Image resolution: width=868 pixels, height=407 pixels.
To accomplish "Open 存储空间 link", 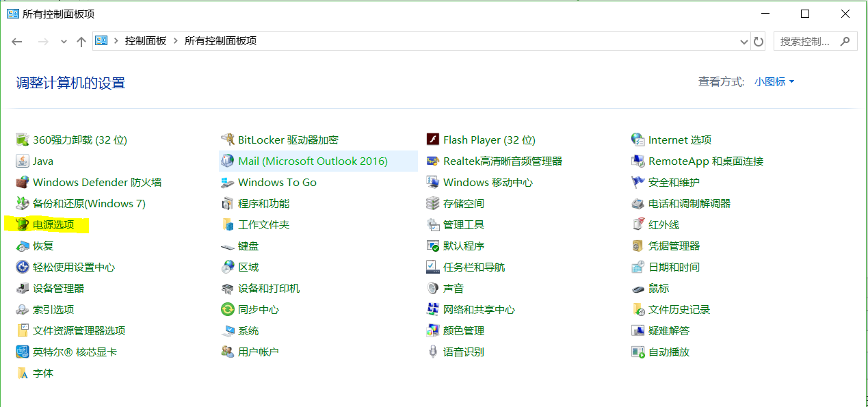I will pos(464,203).
